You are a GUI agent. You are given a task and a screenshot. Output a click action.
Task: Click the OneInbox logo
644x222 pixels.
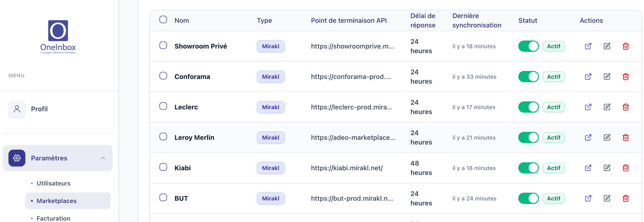point(58,36)
